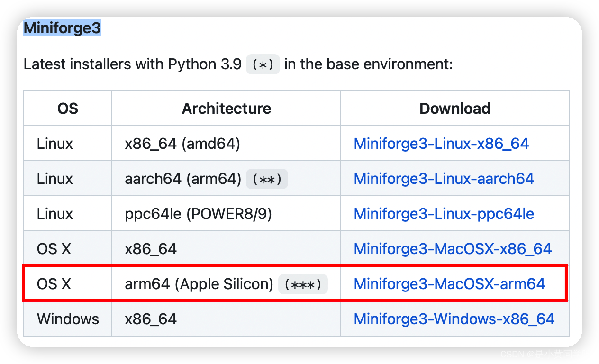Screen dimensions: 599x364
Task: Click the Download column header
Action: click(455, 109)
